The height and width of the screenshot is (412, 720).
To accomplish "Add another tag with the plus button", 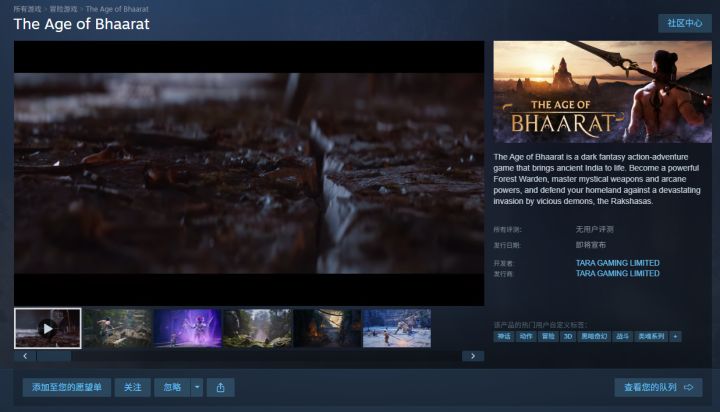I will [x=675, y=336].
